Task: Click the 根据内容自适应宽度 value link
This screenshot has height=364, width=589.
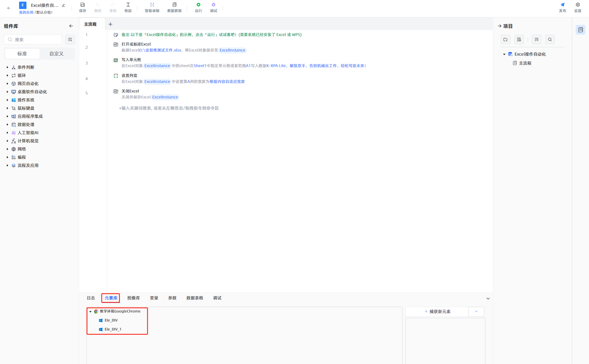Action: point(227,82)
